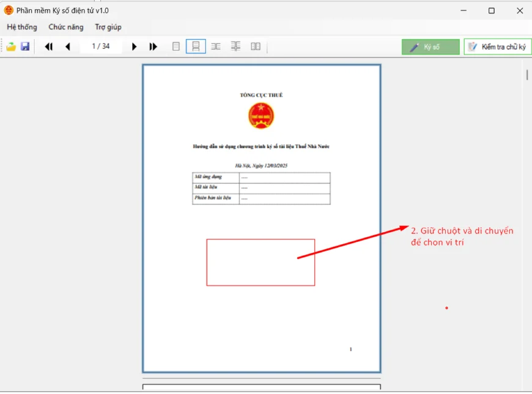532x394 pixels.
Task: Click the red national tax emblem in document
Action: pyautogui.click(x=261, y=116)
